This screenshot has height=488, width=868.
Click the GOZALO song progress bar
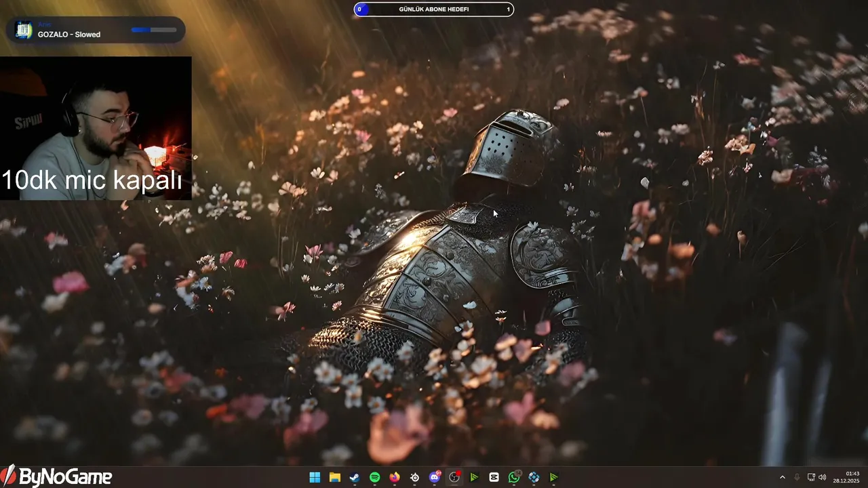154,30
